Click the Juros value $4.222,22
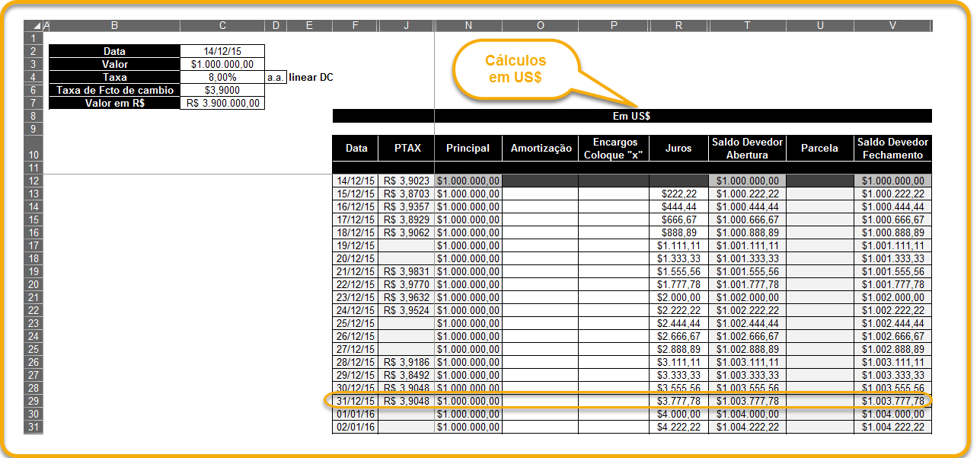 click(678, 427)
